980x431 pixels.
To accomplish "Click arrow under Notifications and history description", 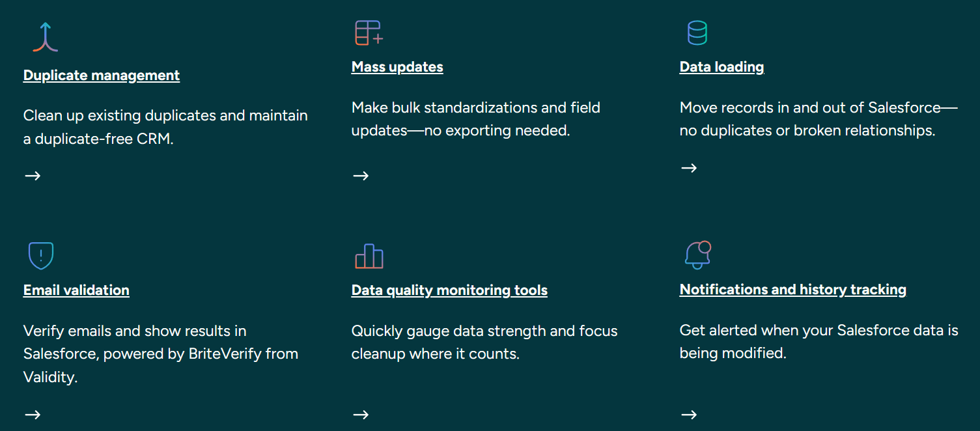I will click(x=689, y=415).
